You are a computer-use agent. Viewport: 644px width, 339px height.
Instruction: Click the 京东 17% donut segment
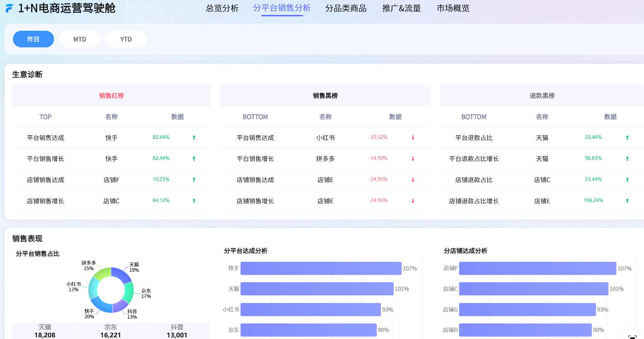click(x=128, y=292)
